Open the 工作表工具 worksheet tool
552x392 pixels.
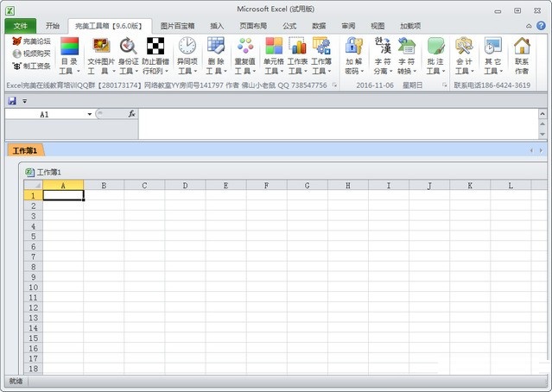point(297,56)
